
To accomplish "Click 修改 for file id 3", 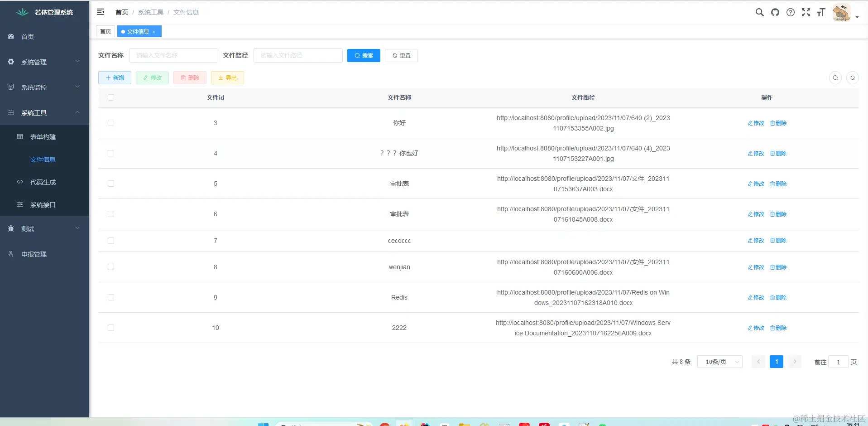I will pyautogui.click(x=756, y=123).
